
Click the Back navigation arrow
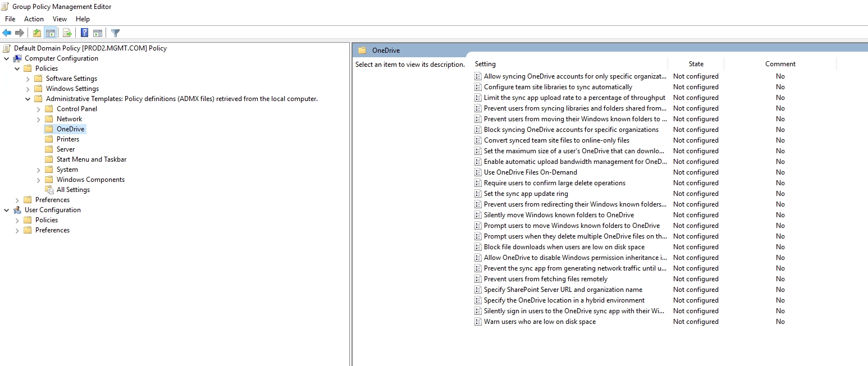(x=7, y=33)
